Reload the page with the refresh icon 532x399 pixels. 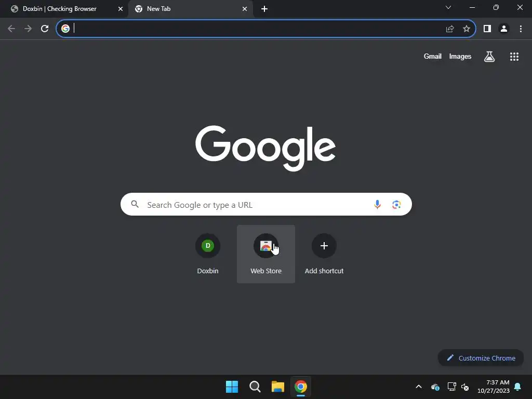tap(45, 29)
